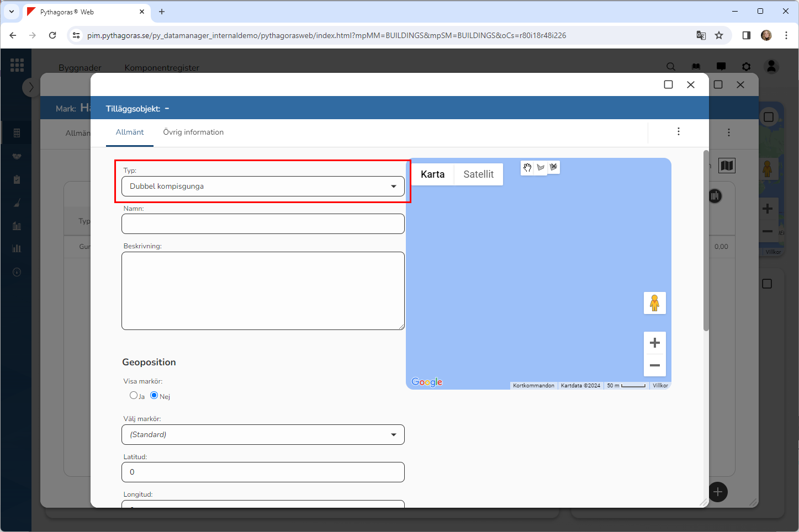Switch to the Övrig information tab
Screen dimensions: 799x532
pos(193,132)
